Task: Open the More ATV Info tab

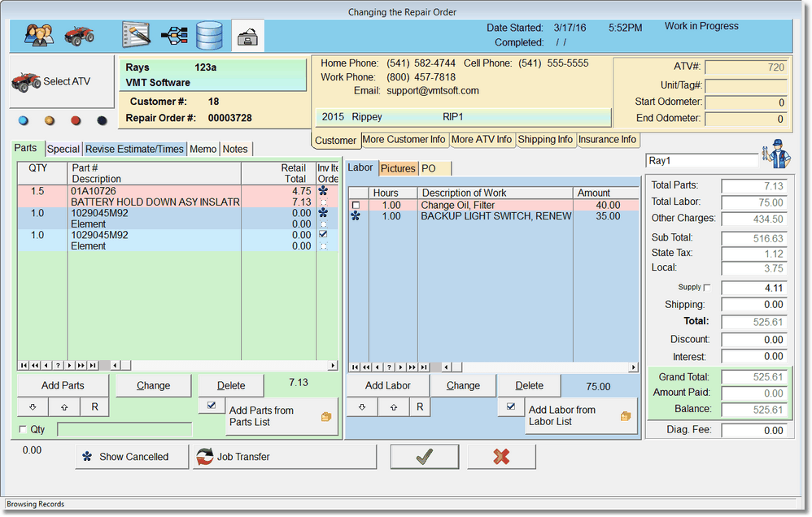Action: pos(482,140)
